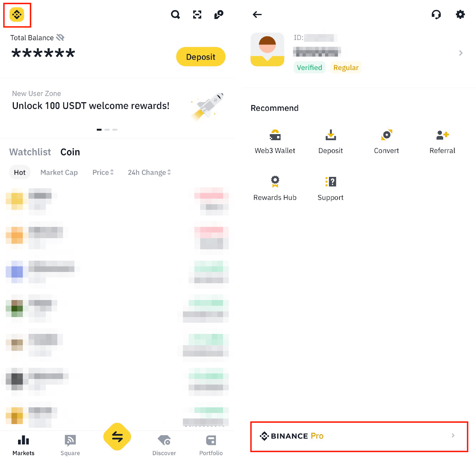The height and width of the screenshot is (467, 476).
Task: Open the customer support headset icon
Action: point(436,14)
